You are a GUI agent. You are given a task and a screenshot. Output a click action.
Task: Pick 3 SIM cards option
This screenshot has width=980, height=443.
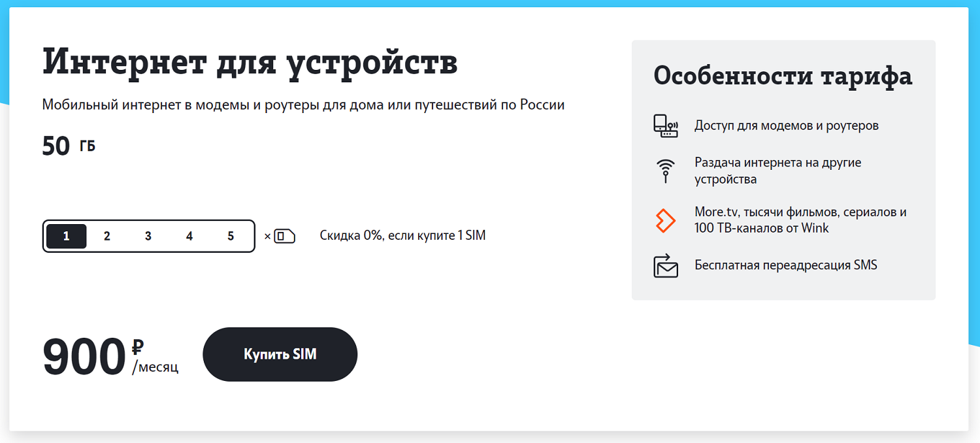[148, 236]
